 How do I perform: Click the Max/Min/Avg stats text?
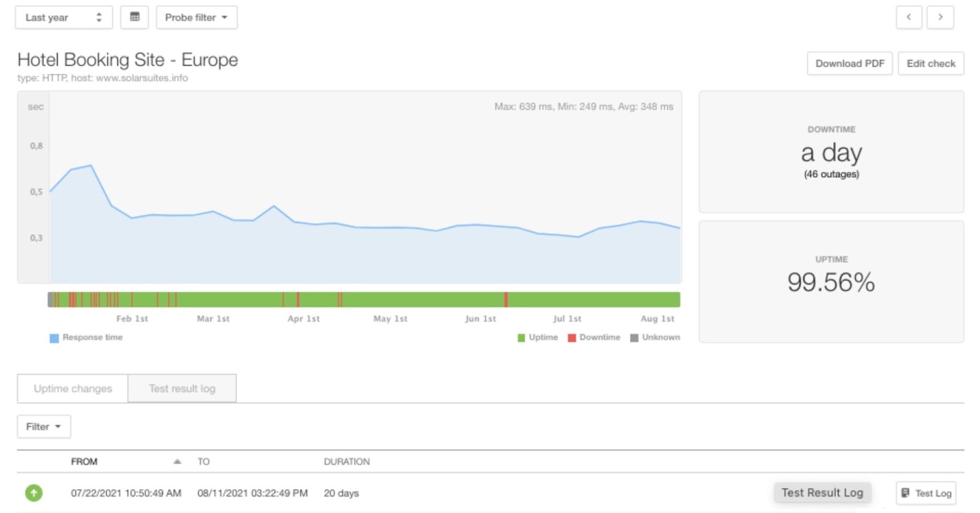pyautogui.click(x=584, y=107)
